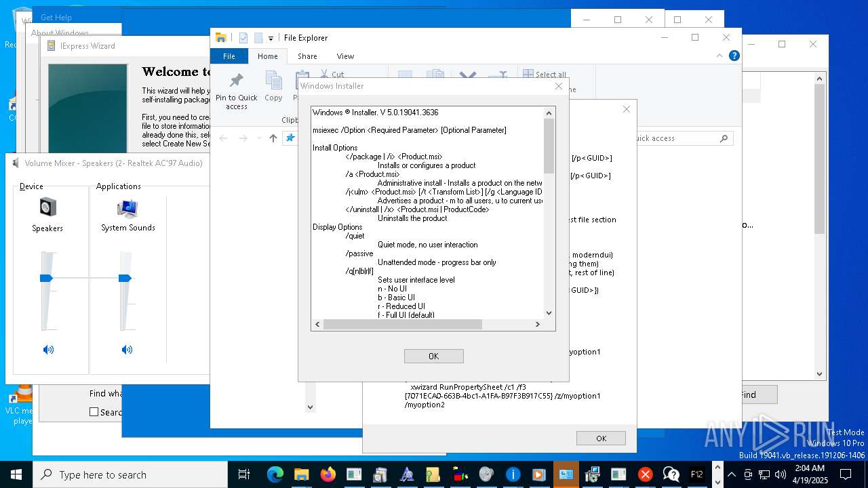
Task: Mute Speakers in Volume Mixer
Action: point(48,350)
